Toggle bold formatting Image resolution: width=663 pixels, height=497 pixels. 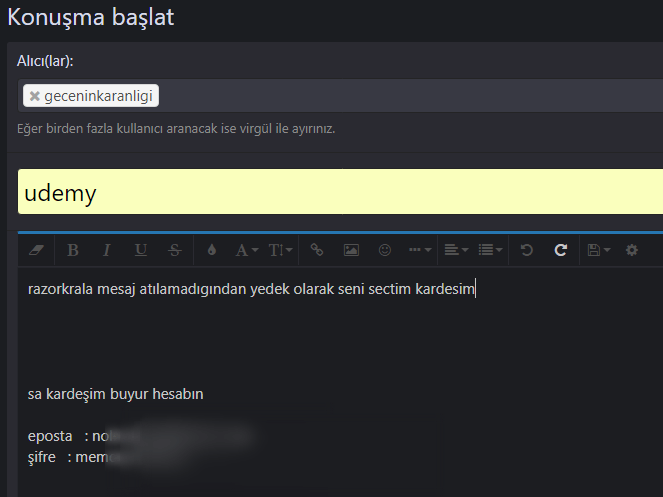click(x=73, y=250)
